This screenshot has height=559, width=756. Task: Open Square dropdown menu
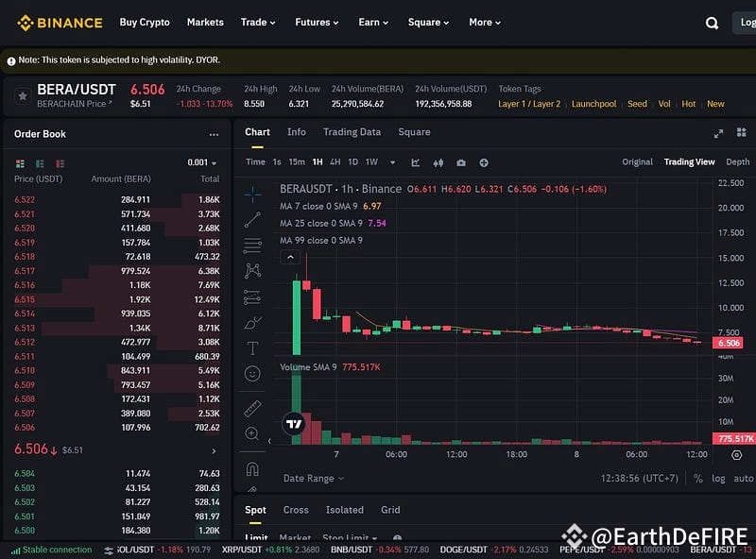[428, 22]
